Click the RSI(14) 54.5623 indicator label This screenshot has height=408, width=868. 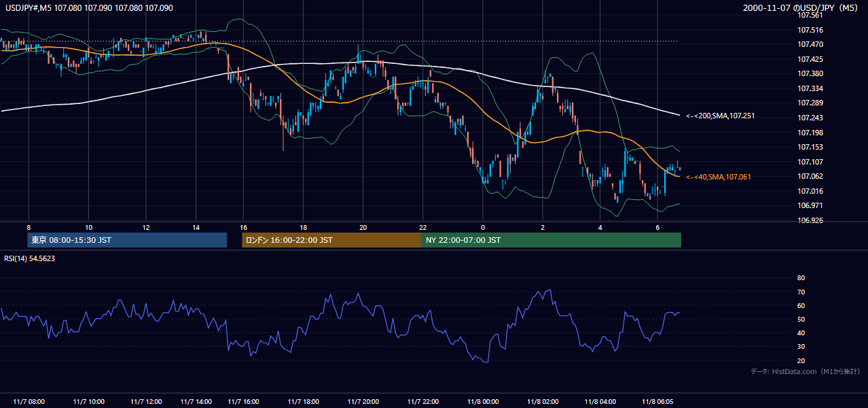[30, 258]
